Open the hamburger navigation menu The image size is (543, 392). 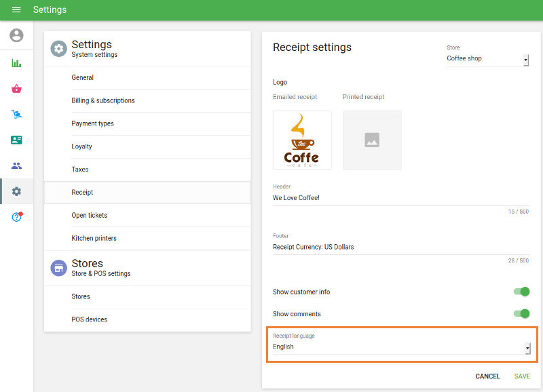click(x=16, y=9)
